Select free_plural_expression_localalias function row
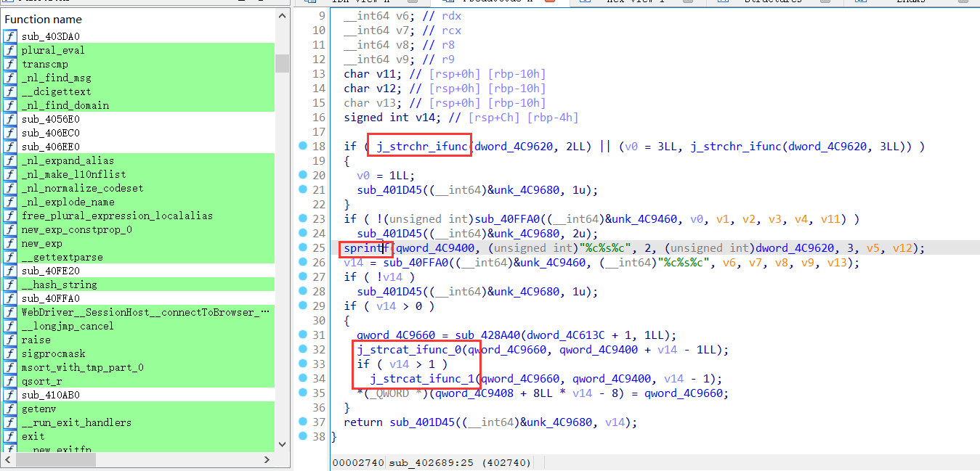The height and width of the screenshot is (471, 980). point(138,216)
